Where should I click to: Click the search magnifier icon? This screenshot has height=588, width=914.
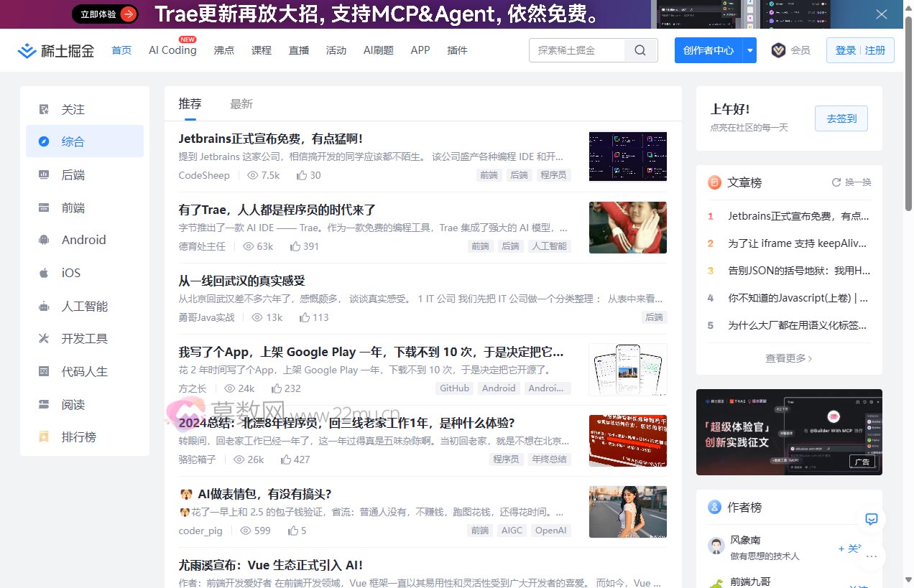pyautogui.click(x=640, y=50)
